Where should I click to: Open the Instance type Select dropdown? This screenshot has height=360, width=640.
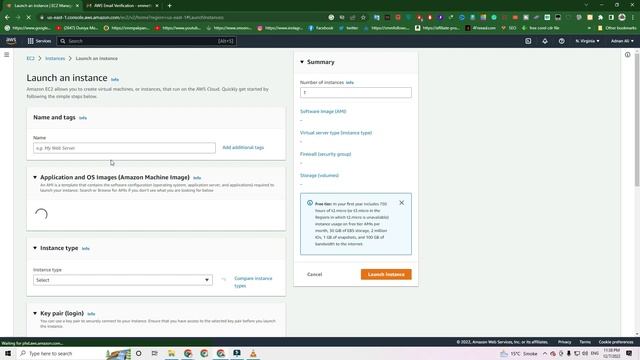point(123,280)
